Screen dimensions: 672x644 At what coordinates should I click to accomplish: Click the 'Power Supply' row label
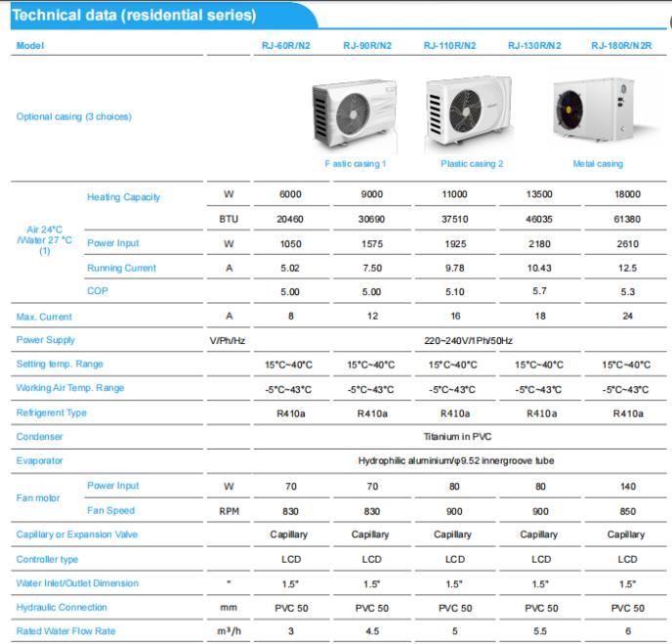click(46, 340)
